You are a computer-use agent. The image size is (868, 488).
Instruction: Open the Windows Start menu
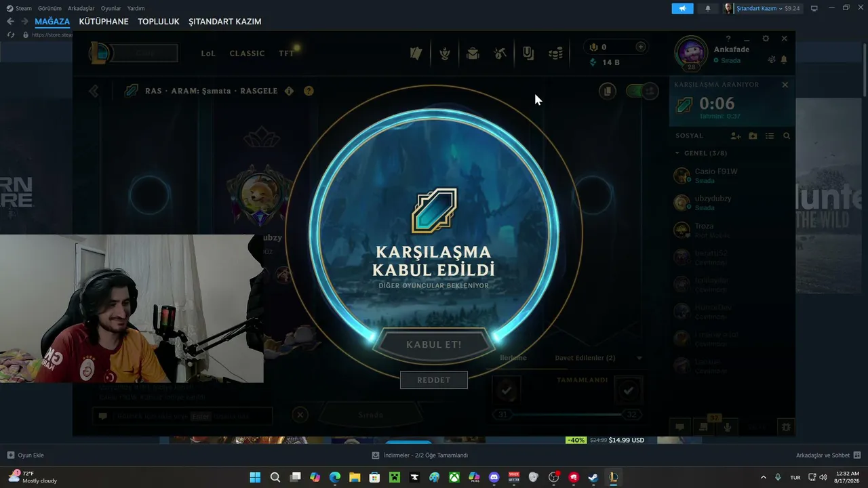tap(255, 477)
